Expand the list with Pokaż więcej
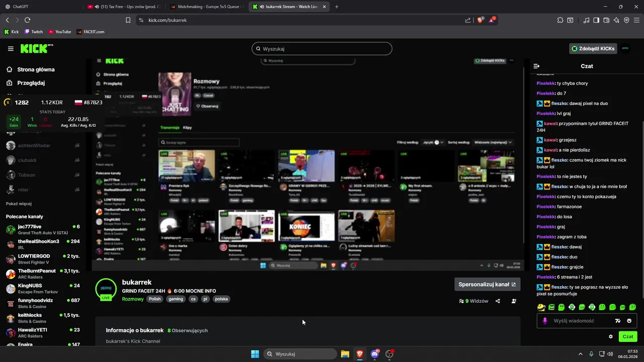 pyautogui.click(x=19, y=204)
